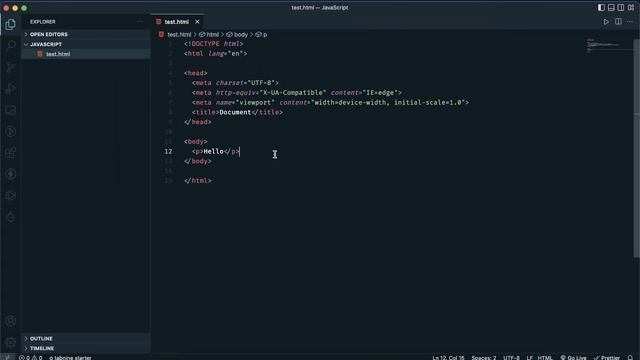Click the X-UA-Compatible meta line
This screenshot has width=640, height=360.
tap(297, 93)
